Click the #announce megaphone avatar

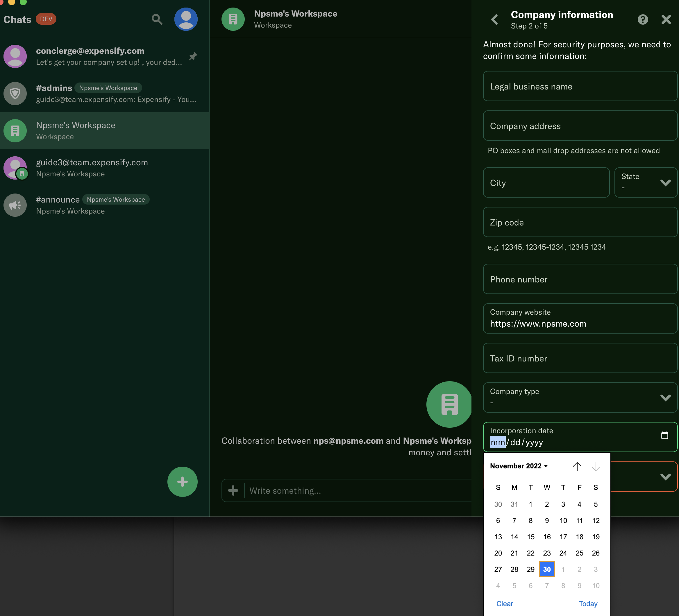pyautogui.click(x=15, y=205)
